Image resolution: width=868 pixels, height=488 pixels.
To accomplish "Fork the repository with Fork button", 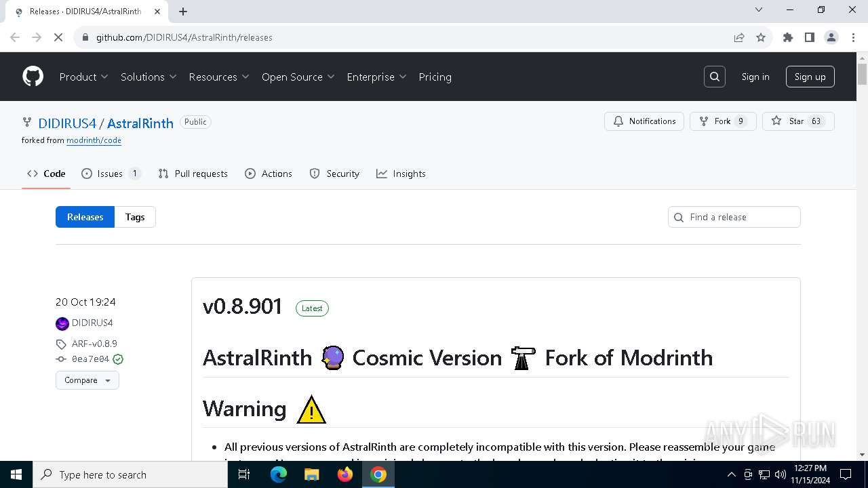I will [x=723, y=121].
